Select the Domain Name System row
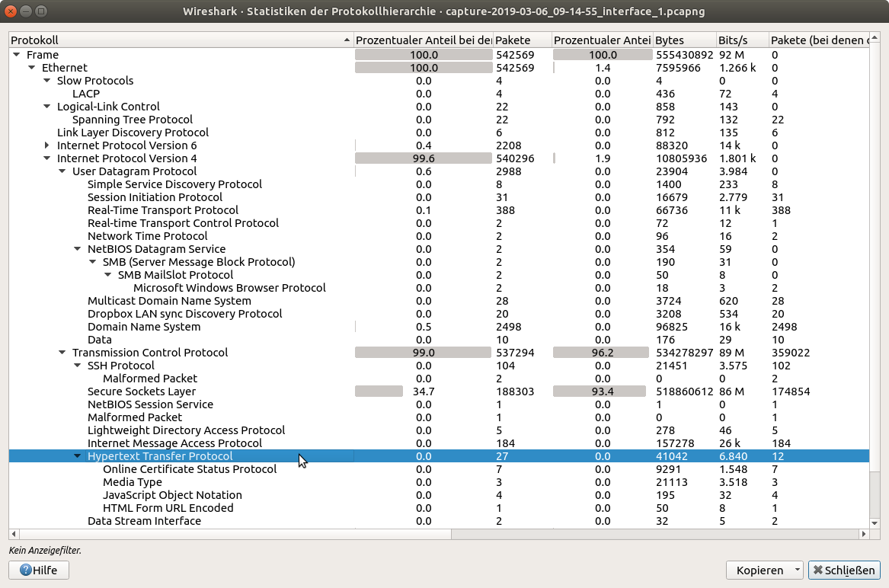This screenshot has width=889, height=588. [x=144, y=327]
